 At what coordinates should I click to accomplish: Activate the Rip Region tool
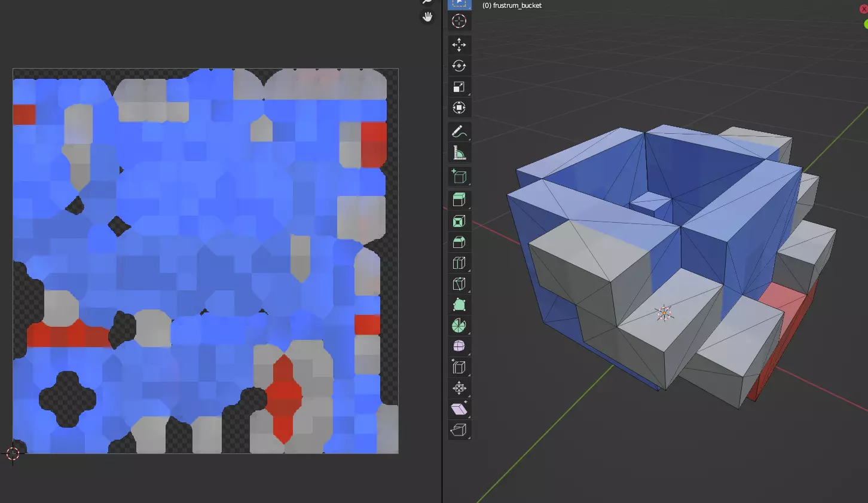459,430
